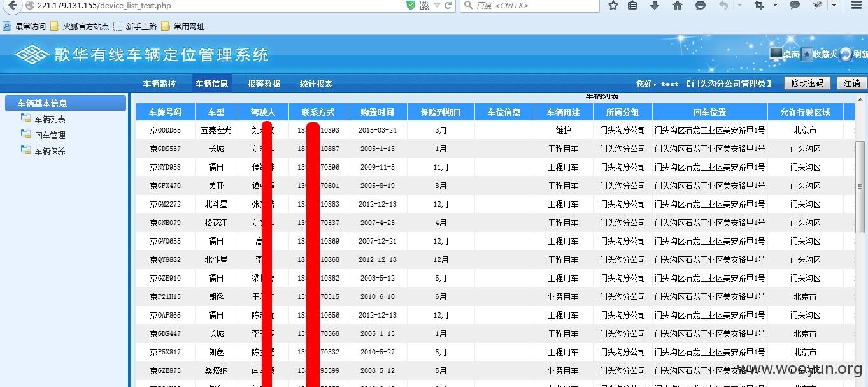Open the 新手上路 bookmark
868x387 pixels.
[135, 26]
